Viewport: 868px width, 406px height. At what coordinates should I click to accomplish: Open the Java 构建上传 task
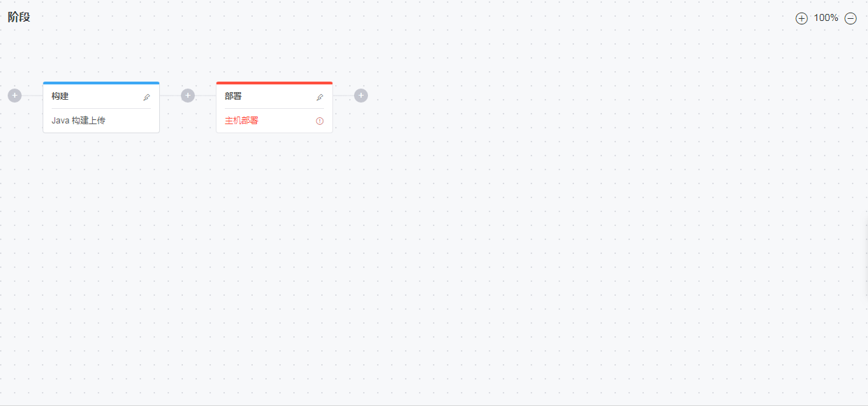click(x=78, y=121)
